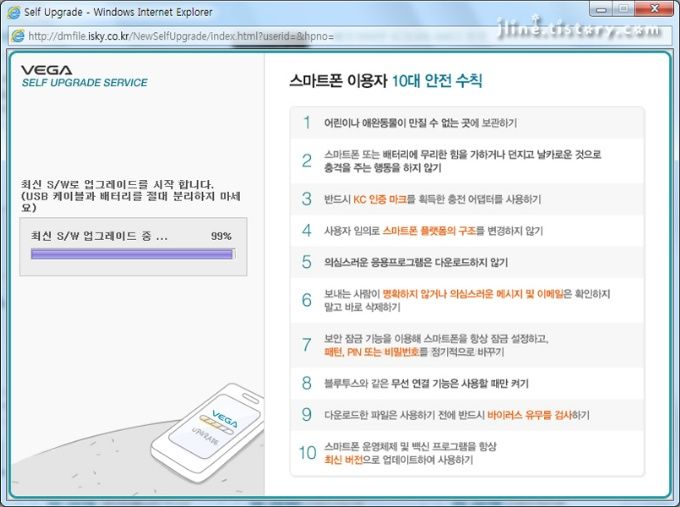Click the 99% progress value
Image resolution: width=680 pixels, height=507 pixels.
[x=221, y=236]
